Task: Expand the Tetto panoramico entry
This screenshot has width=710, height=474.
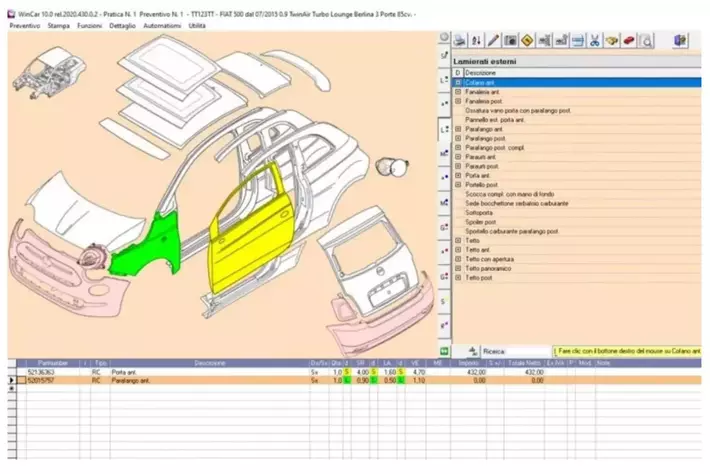Action: tap(458, 268)
